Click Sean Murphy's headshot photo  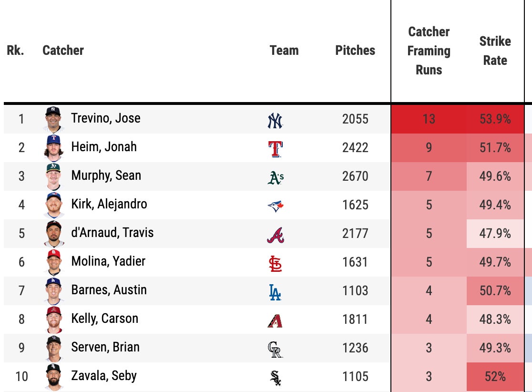pos(54,176)
